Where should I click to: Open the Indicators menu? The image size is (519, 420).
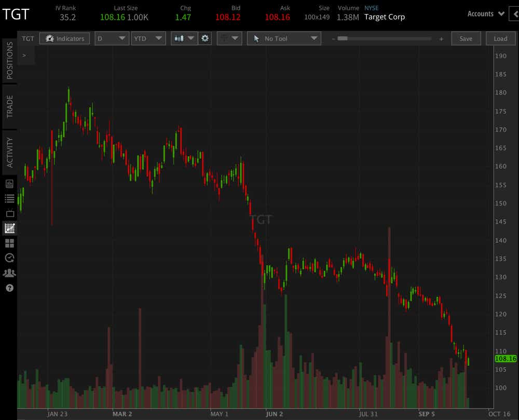click(x=64, y=38)
